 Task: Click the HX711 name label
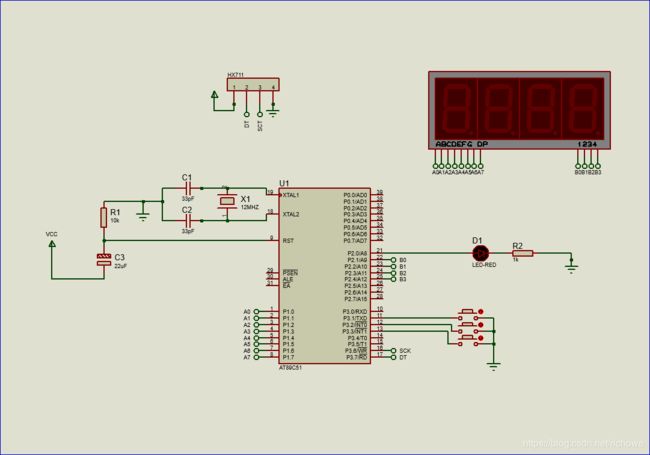tap(235, 75)
